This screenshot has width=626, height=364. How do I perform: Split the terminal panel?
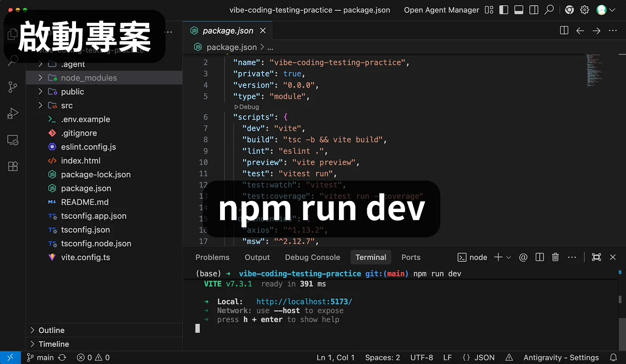click(x=540, y=257)
